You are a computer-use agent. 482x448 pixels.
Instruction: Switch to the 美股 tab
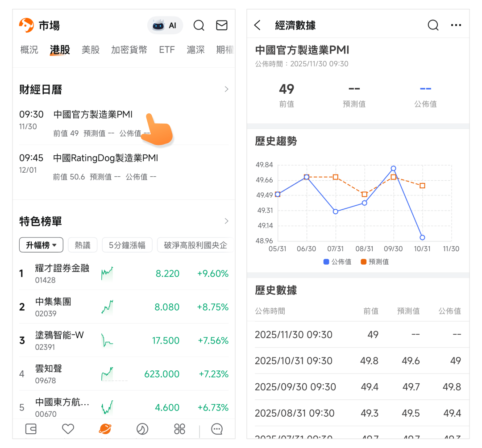[91, 50]
